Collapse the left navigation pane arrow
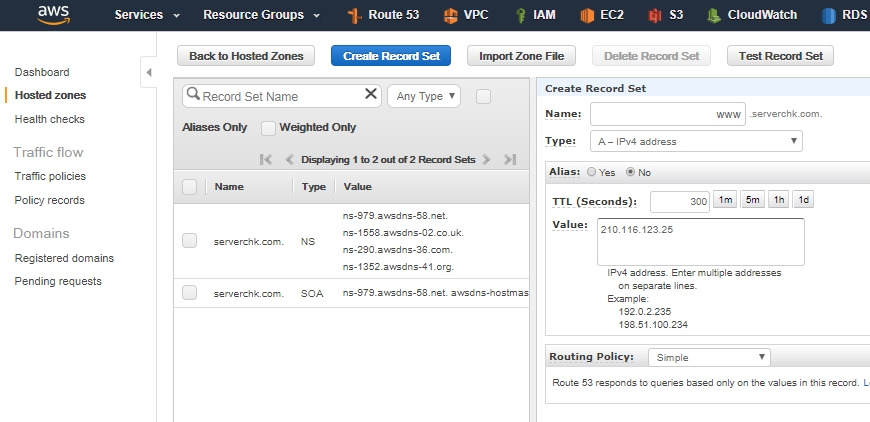 tap(149, 72)
